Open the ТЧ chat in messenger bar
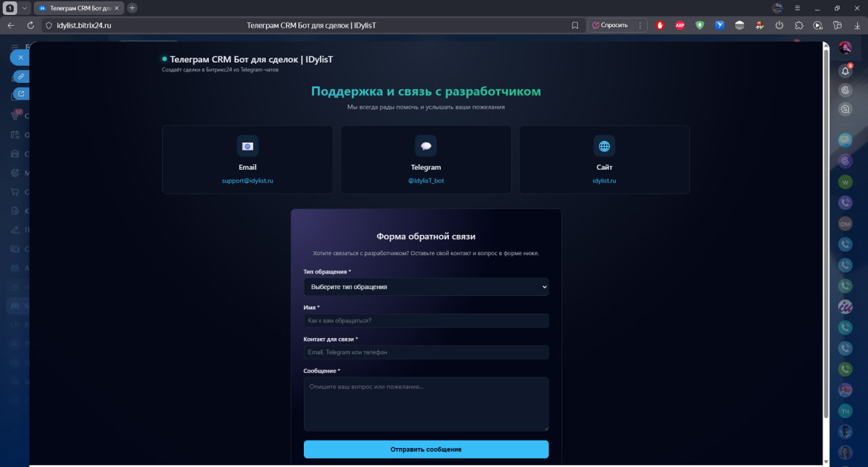This screenshot has height=467, width=868. [x=845, y=411]
